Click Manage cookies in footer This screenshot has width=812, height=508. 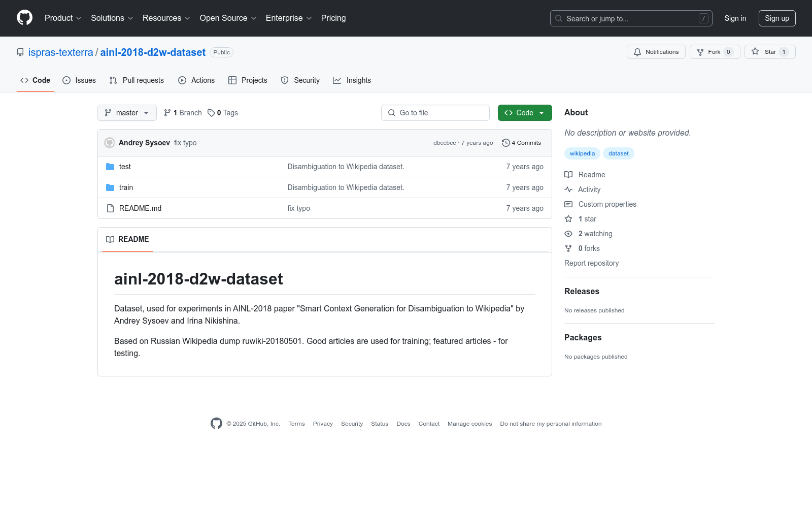(469, 424)
